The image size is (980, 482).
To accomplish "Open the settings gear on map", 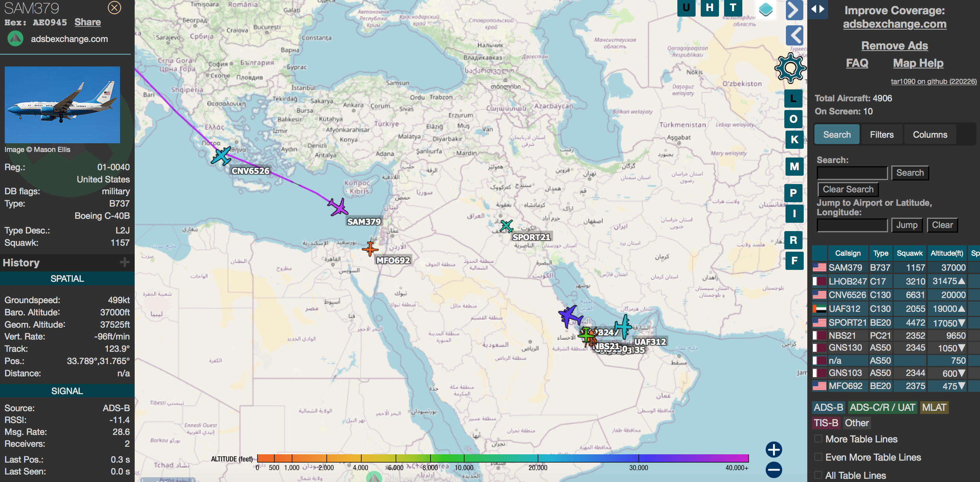I will (790, 68).
